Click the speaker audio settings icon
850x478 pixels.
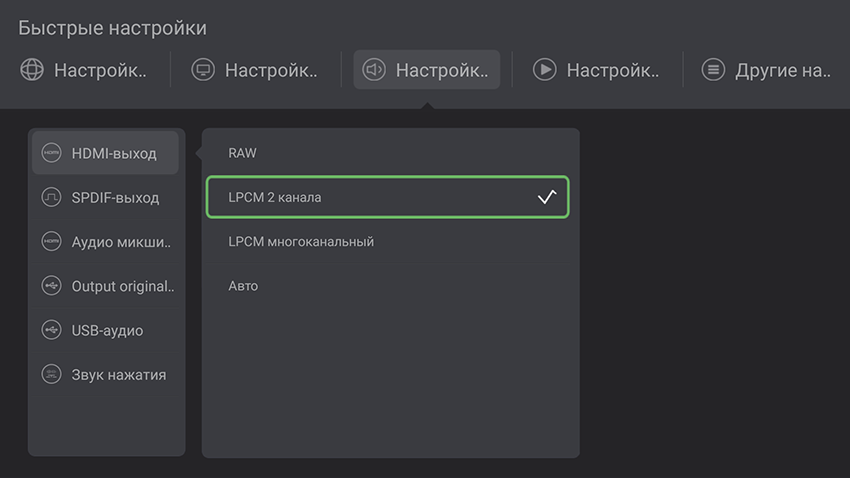[374, 70]
